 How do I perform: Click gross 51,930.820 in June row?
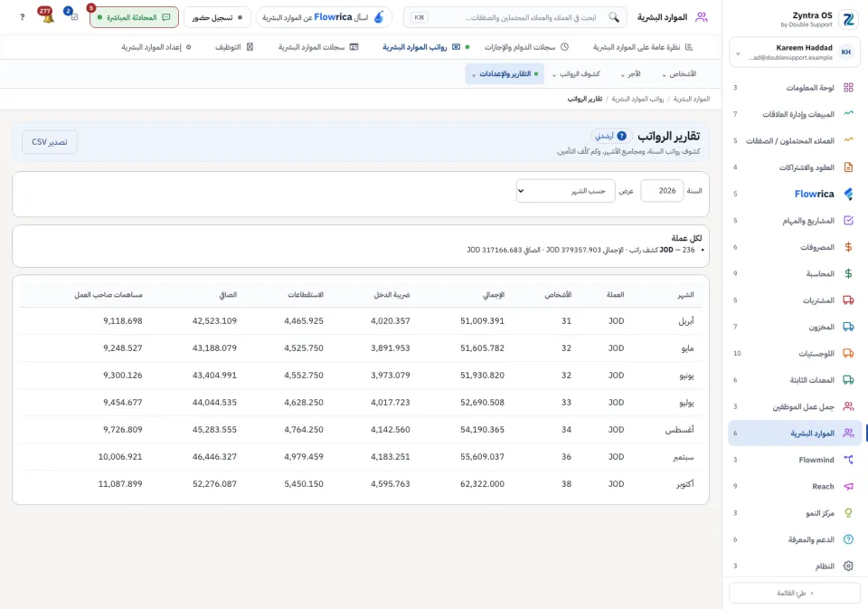482,376
